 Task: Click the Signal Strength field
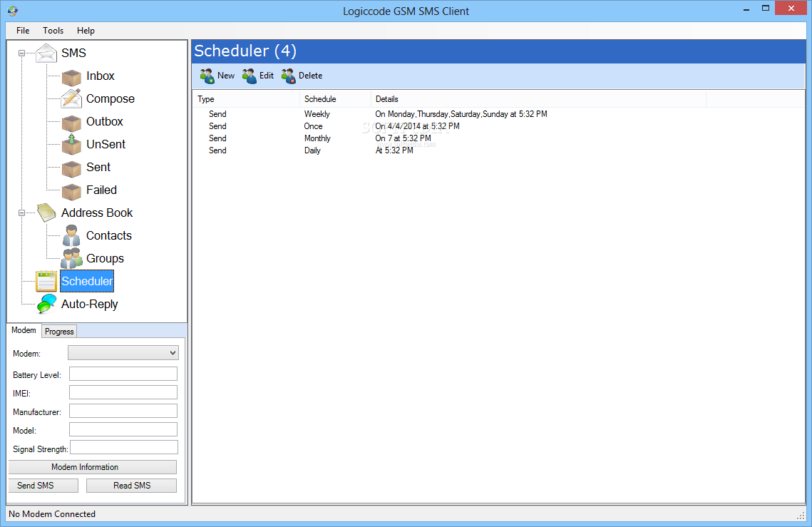pos(124,447)
